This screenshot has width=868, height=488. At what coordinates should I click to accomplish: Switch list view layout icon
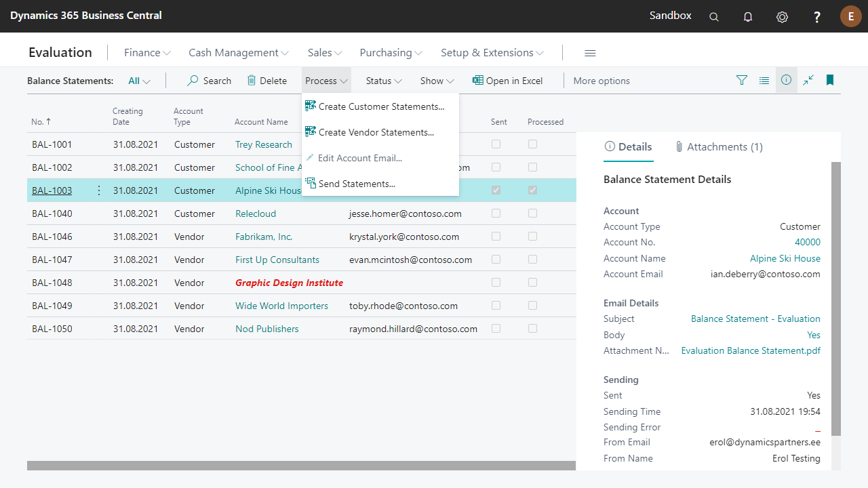764,80
